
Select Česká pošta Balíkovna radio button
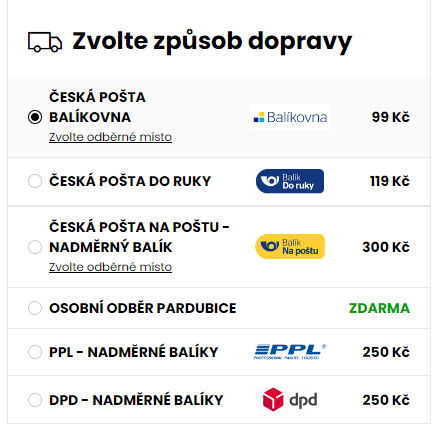[x=35, y=117]
